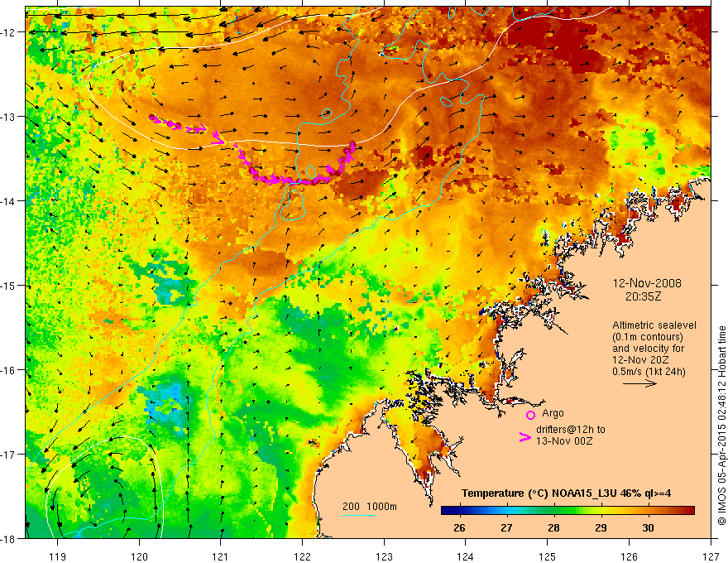Click the longitude axis label '119'
728x563 pixels.
(x=58, y=556)
